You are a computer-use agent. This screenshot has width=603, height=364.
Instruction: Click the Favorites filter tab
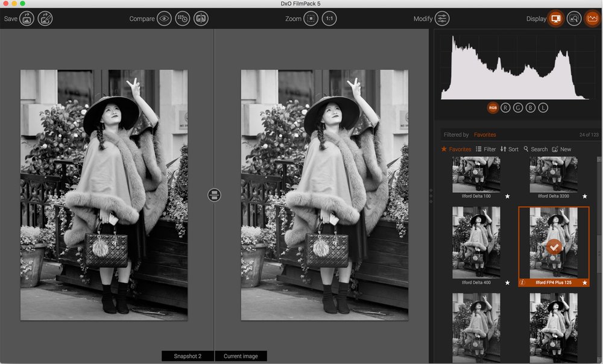(x=456, y=149)
